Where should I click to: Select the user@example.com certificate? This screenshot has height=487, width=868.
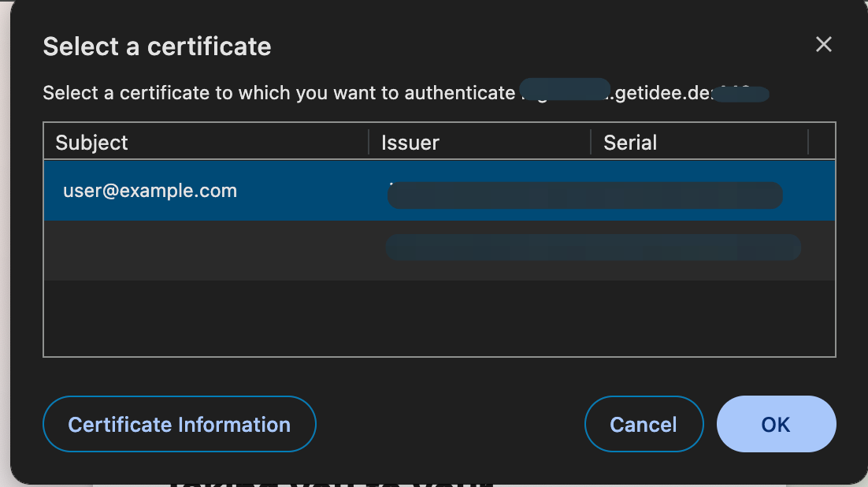tap(150, 191)
